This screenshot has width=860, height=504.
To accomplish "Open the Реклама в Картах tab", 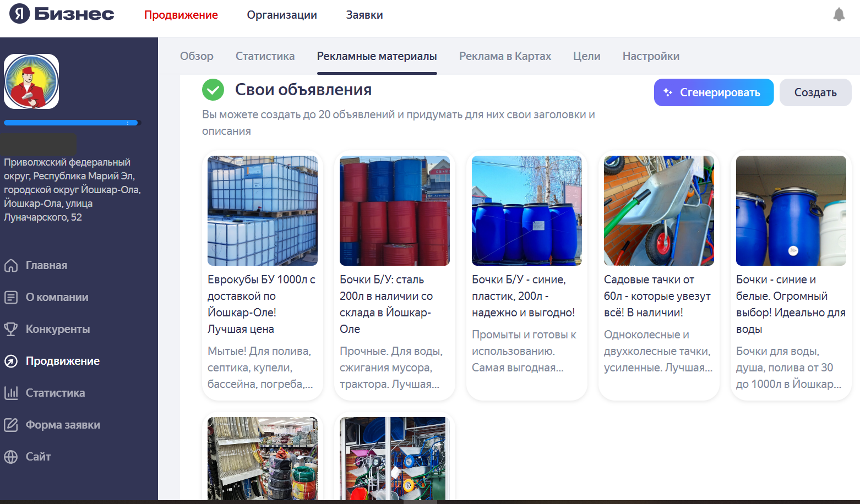I will click(x=505, y=56).
